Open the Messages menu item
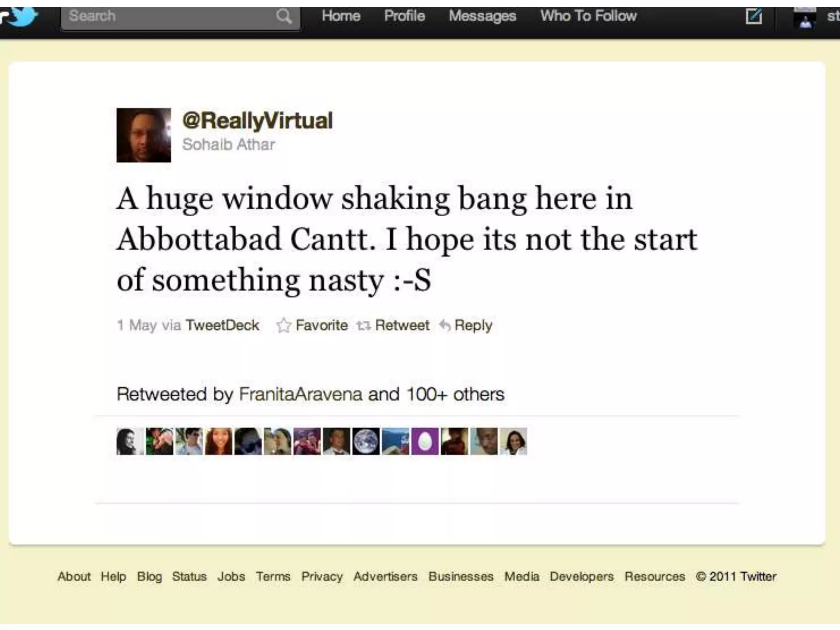Image resolution: width=840 pixels, height=630 pixels. coord(482,16)
